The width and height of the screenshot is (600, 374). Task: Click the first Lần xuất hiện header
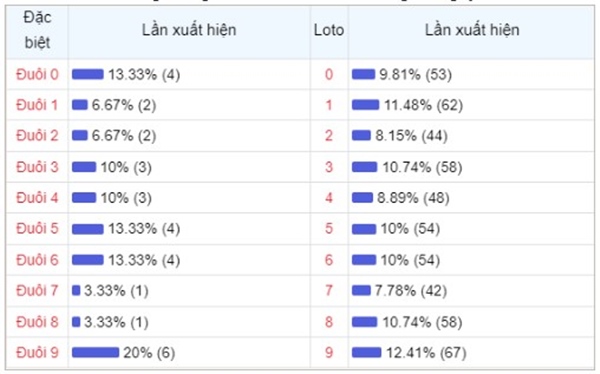189,30
